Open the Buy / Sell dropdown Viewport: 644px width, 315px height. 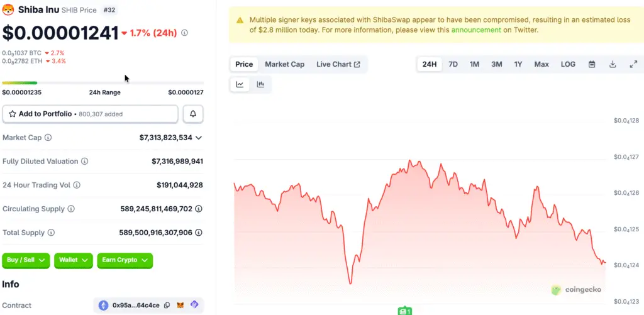tap(26, 260)
